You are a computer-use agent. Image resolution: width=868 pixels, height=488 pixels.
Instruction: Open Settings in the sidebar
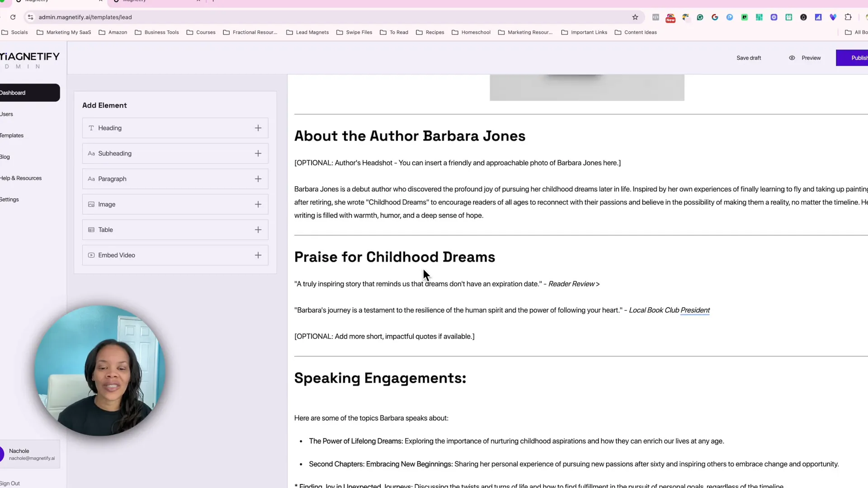point(9,199)
